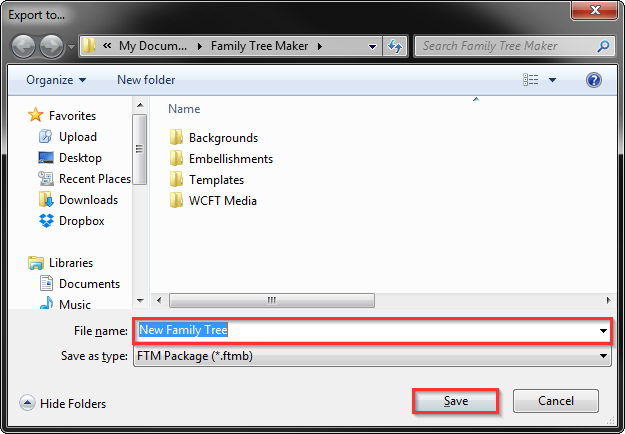Click the search magnifier icon

(x=603, y=46)
